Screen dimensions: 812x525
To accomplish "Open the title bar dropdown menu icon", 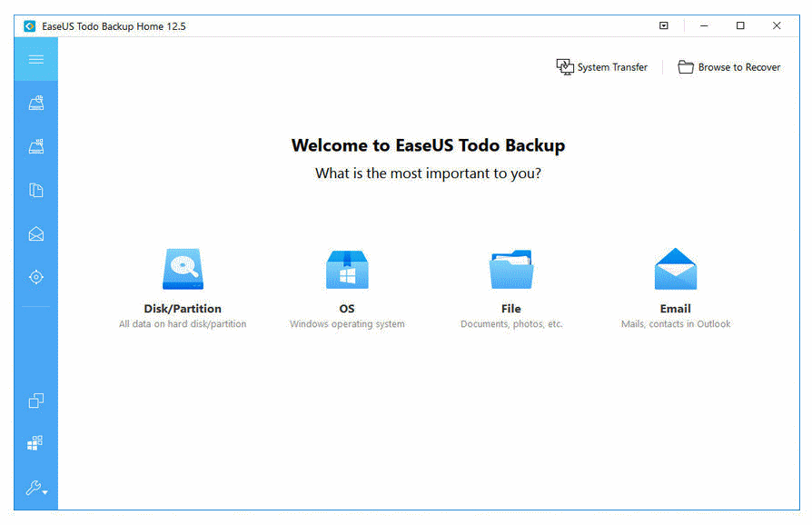I will click(x=663, y=25).
